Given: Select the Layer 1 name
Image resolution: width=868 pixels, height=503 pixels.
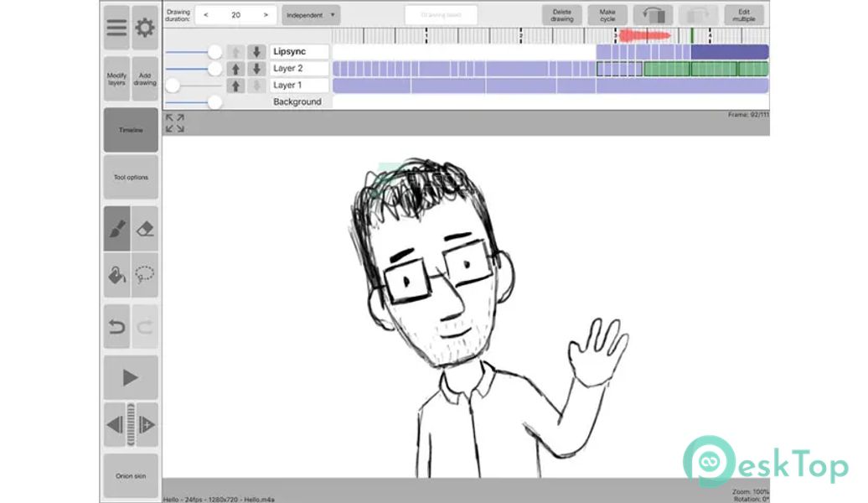Looking at the screenshot, I should 299,85.
